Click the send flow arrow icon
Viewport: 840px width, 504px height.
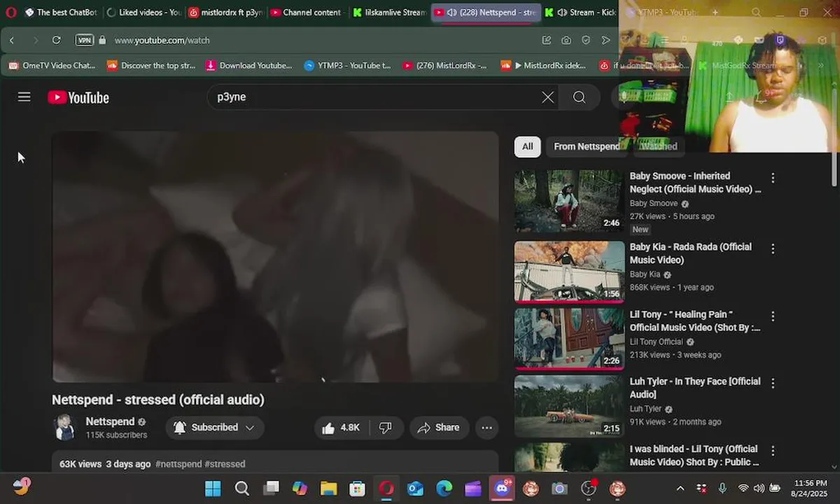(x=605, y=40)
